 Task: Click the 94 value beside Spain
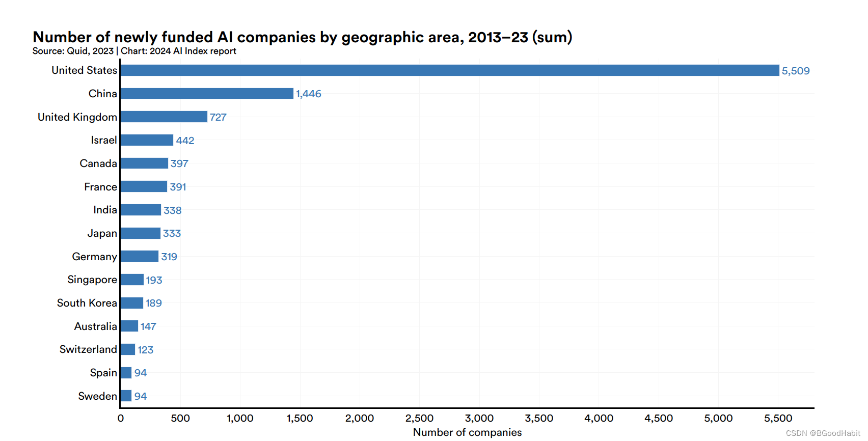click(141, 373)
